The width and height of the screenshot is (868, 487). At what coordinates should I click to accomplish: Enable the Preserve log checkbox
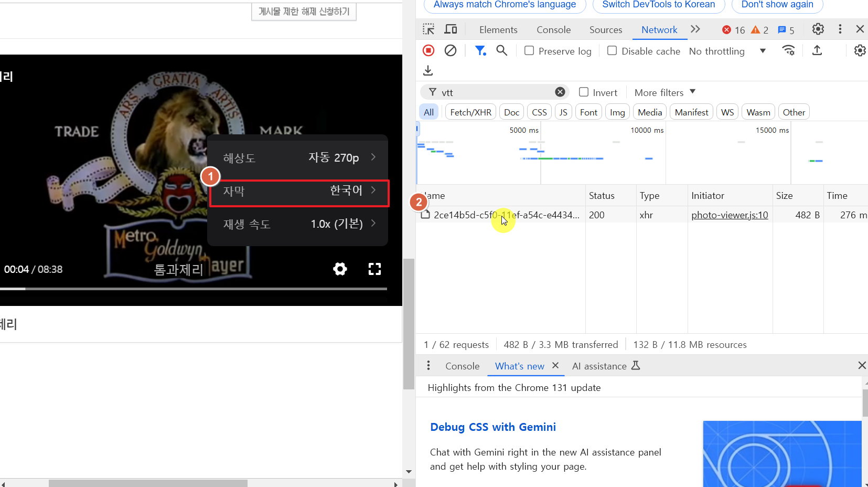(x=529, y=50)
